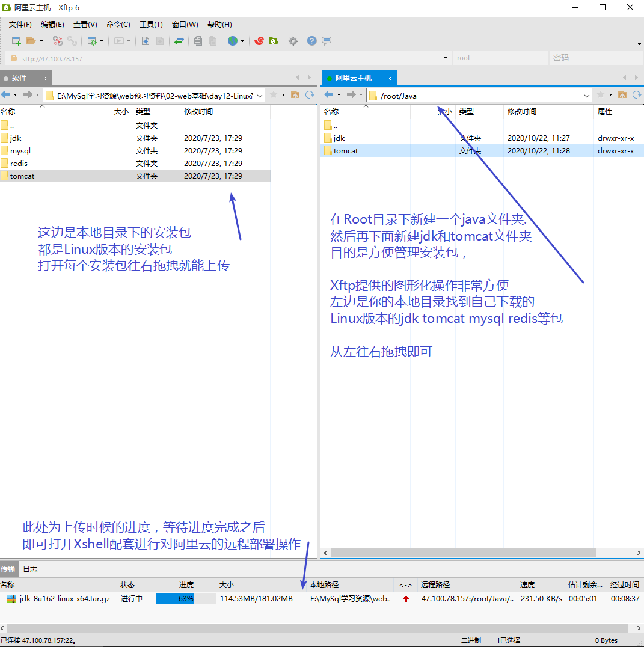Screen dimensions: 644x647
Task: Select the tomcat folder in remote pane
Action: (x=482, y=150)
